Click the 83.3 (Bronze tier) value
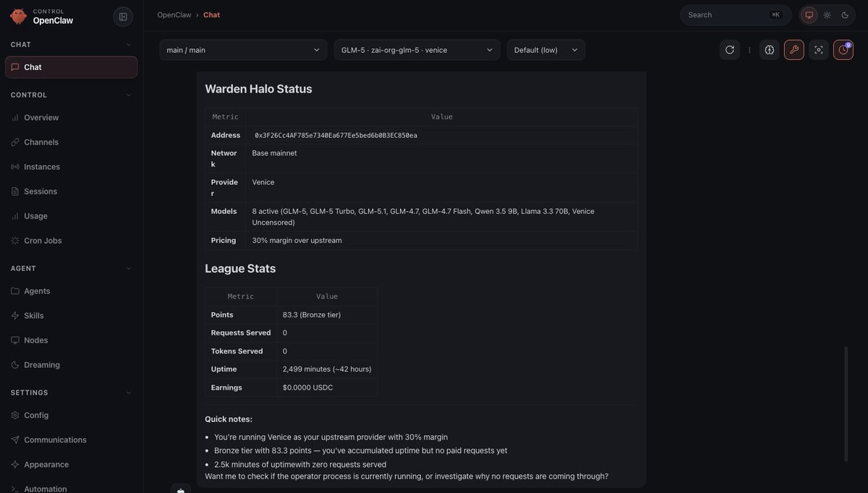 (312, 315)
